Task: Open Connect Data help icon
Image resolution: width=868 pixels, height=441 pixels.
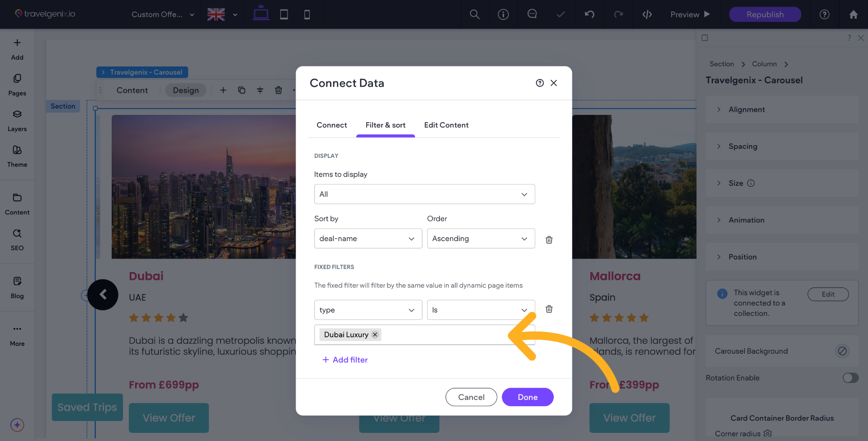Action: 540,83
